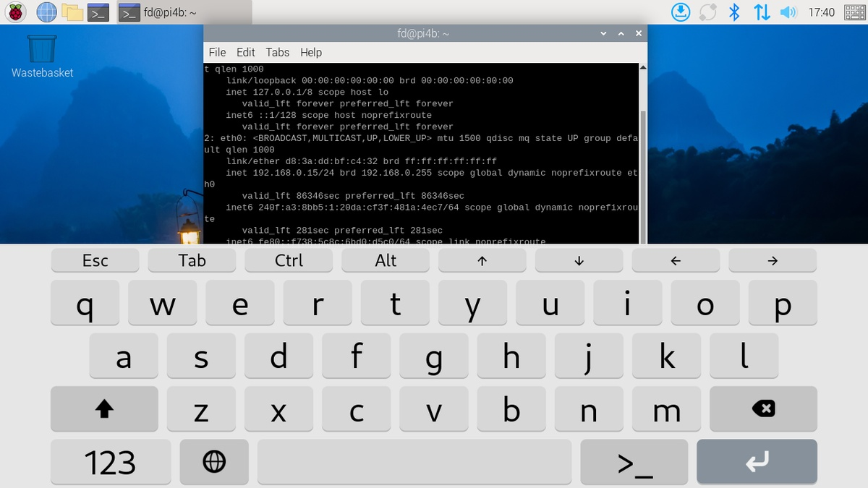This screenshot has width=868, height=488.
Task: Open the file manager folder icon
Action: 72,12
